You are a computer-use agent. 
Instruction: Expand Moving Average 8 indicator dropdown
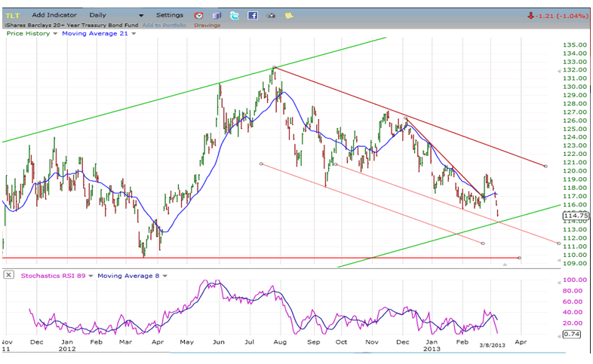pyautogui.click(x=164, y=275)
